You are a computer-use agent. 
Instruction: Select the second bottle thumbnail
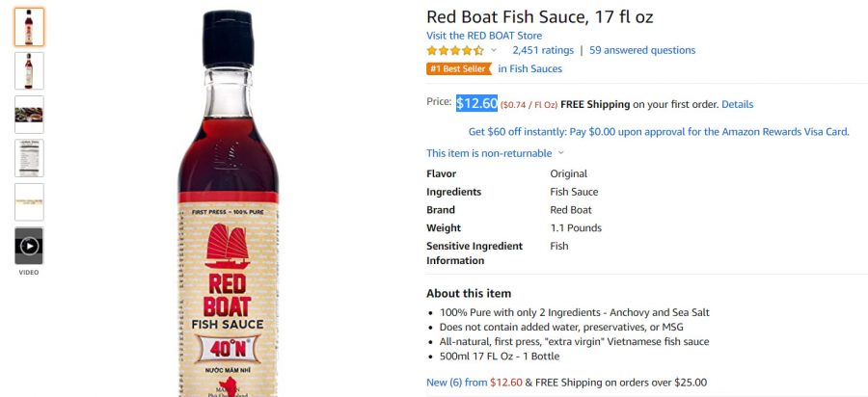coord(29,70)
